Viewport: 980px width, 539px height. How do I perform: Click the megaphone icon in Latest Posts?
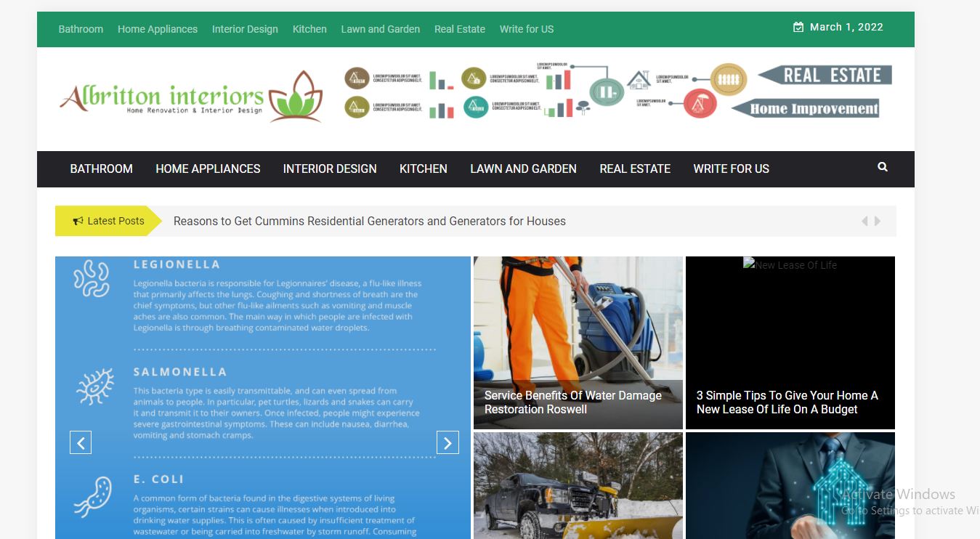coord(78,221)
